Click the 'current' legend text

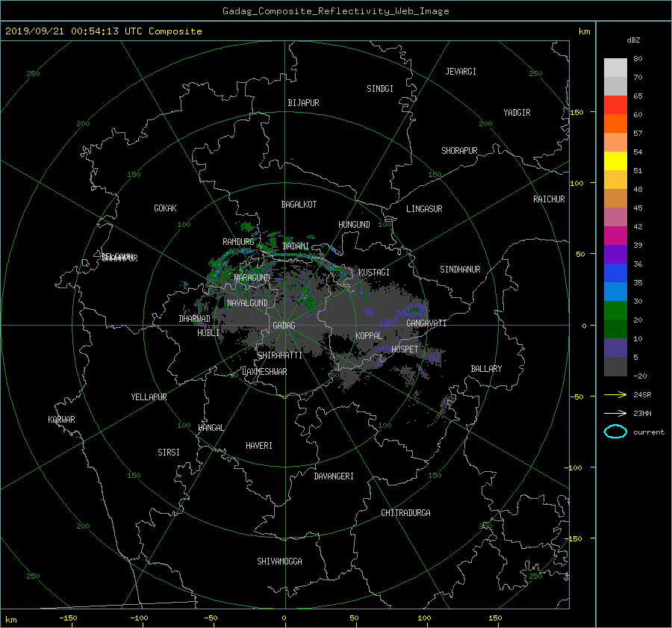pyautogui.click(x=649, y=432)
